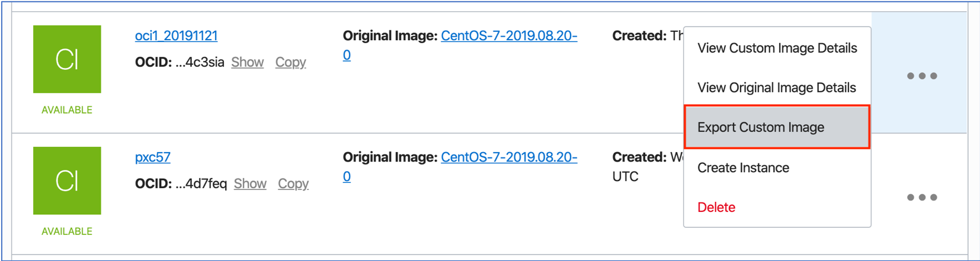Show the full OCID ending in 4d7feq

point(250,183)
